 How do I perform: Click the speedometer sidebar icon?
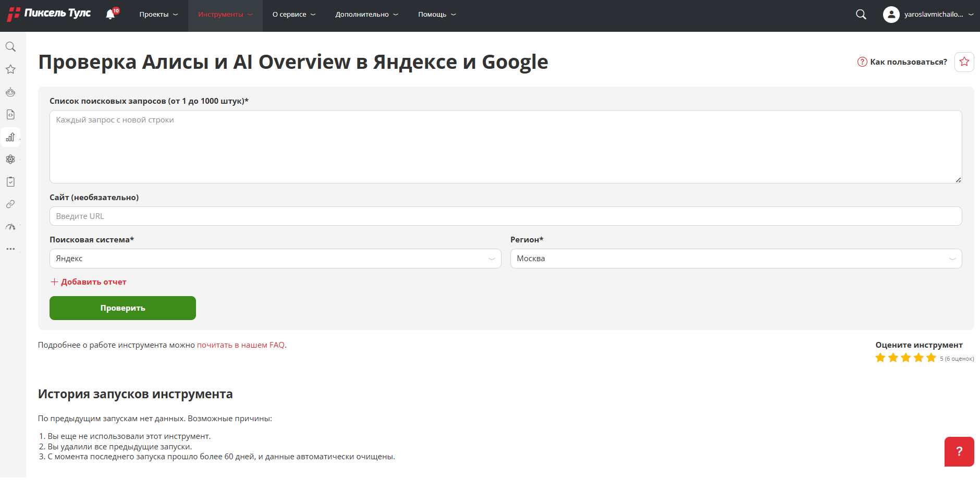click(x=10, y=227)
